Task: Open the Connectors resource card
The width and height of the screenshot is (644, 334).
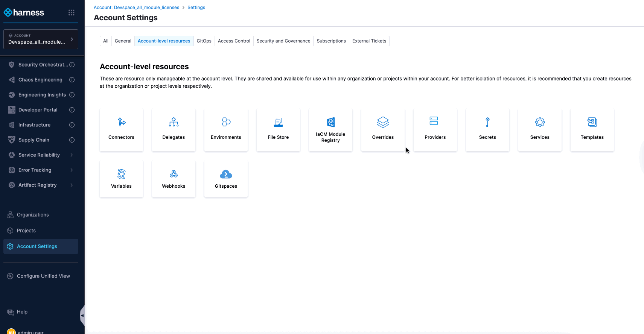Action: [x=121, y=130]
